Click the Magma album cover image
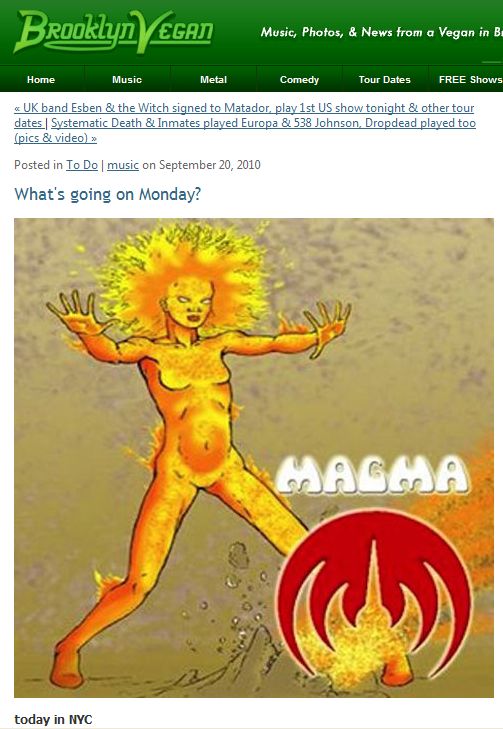Screen dimensions: 503x729 254,458
